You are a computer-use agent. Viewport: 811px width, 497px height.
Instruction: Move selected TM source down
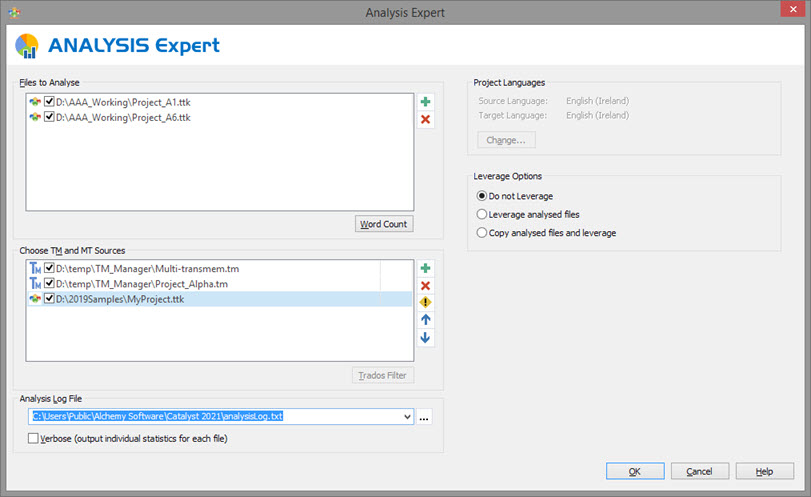point(425,338)
